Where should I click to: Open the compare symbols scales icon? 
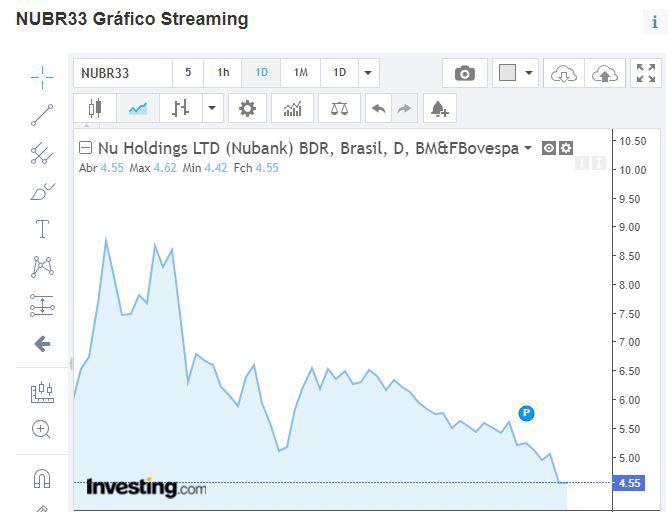(339, 108)
